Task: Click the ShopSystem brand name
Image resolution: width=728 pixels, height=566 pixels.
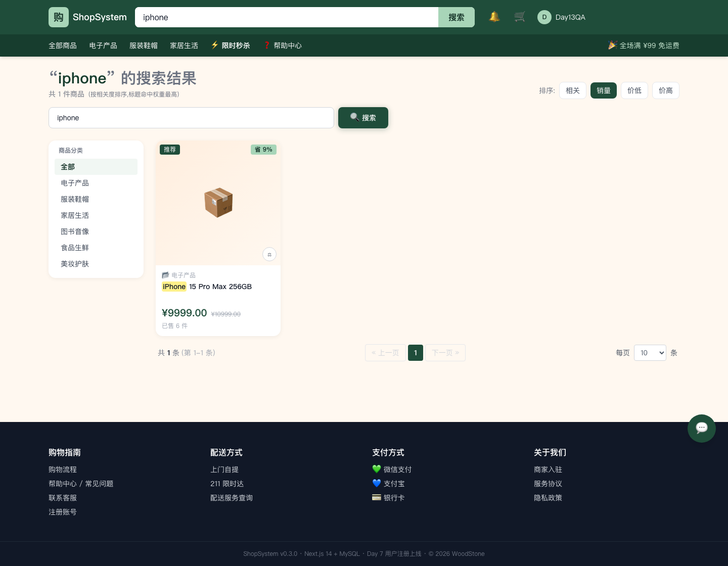Action: point(100,17)
